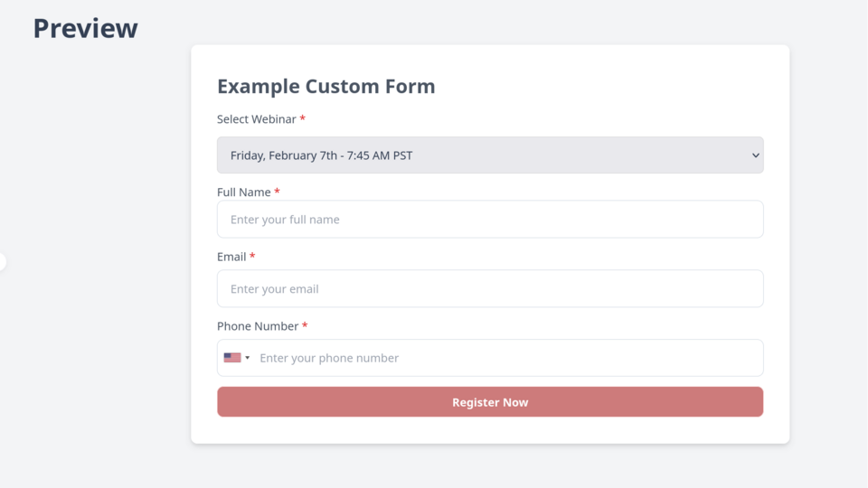Click the red asterisk after Email label

(x=252, y=257)
